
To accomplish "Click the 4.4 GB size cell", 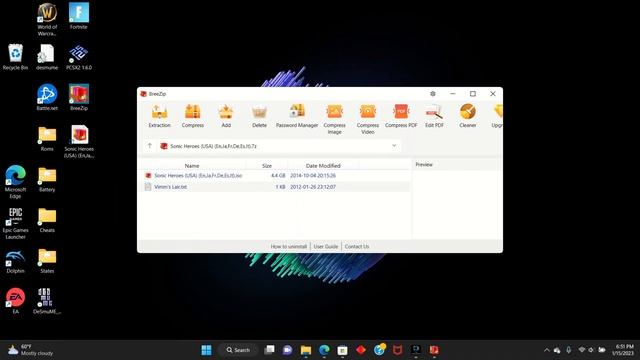I will (278, 176).
